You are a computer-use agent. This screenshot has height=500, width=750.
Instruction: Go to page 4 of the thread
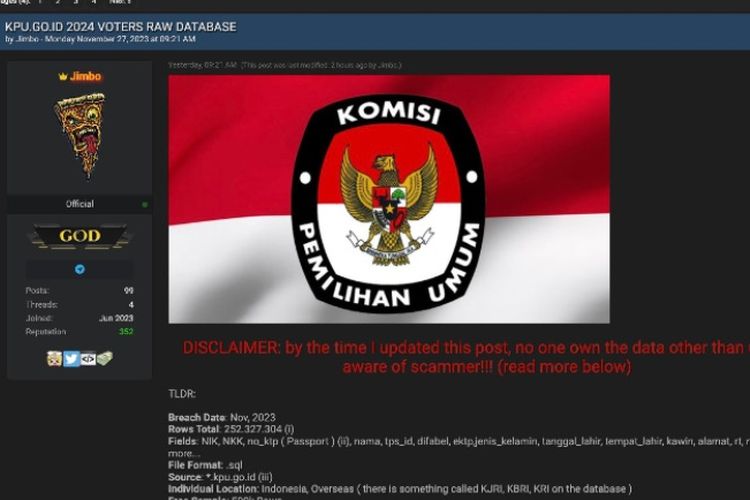[x=94, y=2]
